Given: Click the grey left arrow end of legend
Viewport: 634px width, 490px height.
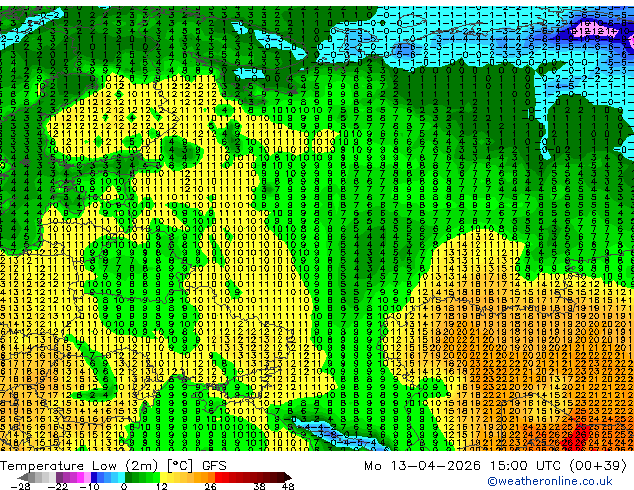Looking at the screenshot, I should 23,477.
